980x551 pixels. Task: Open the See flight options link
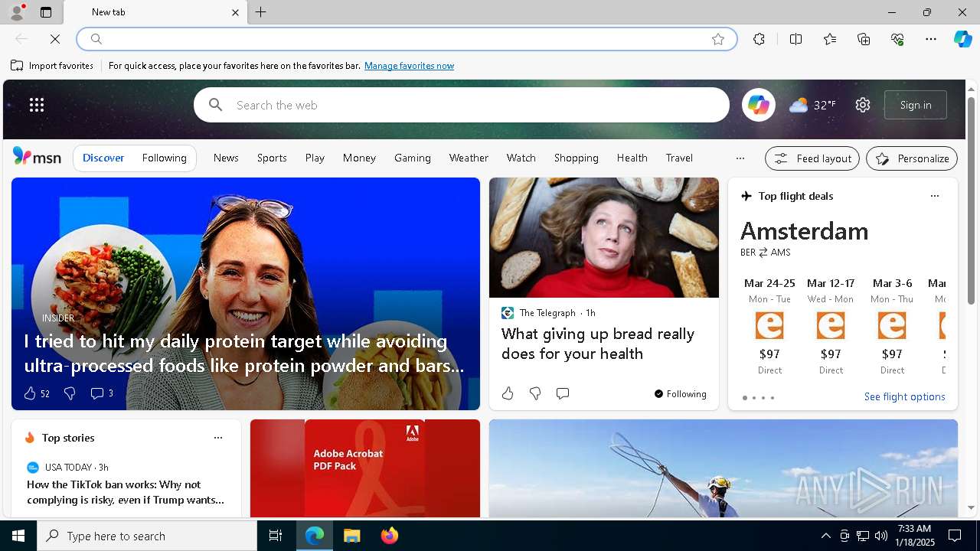point(905,396)
